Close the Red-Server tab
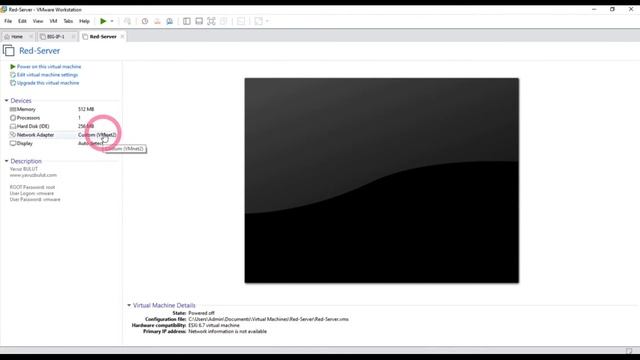Viewport: 640px width, 360px height. pos(122,37)
